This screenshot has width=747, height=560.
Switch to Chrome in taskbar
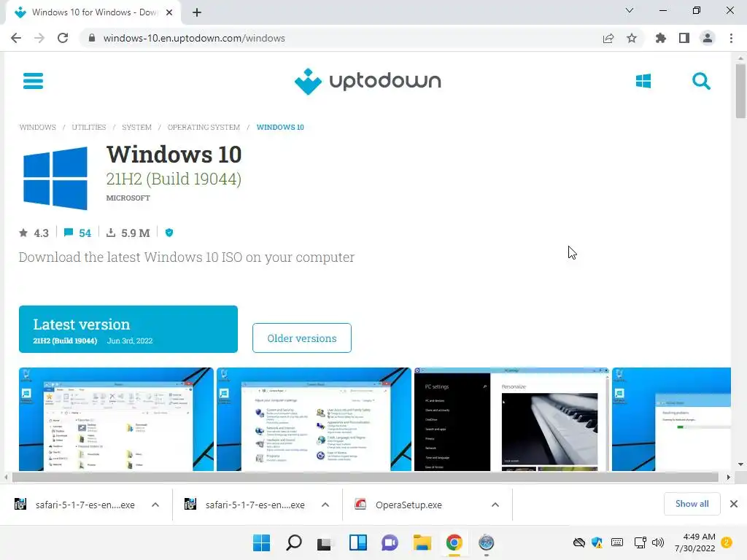click(x=454, y=542)
